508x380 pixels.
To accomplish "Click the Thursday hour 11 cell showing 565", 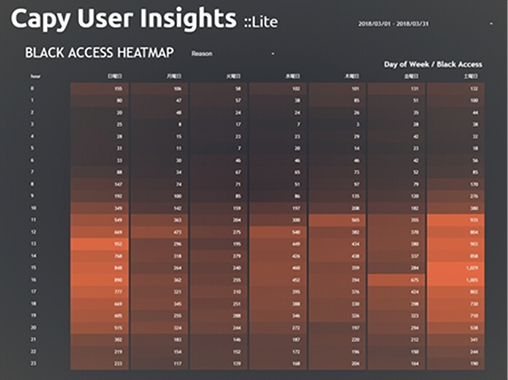I will [x=337, y=220].
